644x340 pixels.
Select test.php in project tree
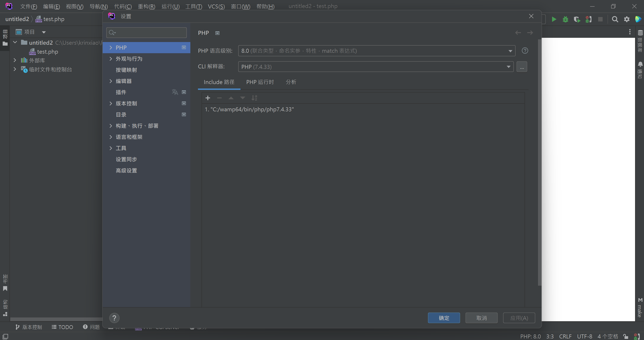coord(43,52)
